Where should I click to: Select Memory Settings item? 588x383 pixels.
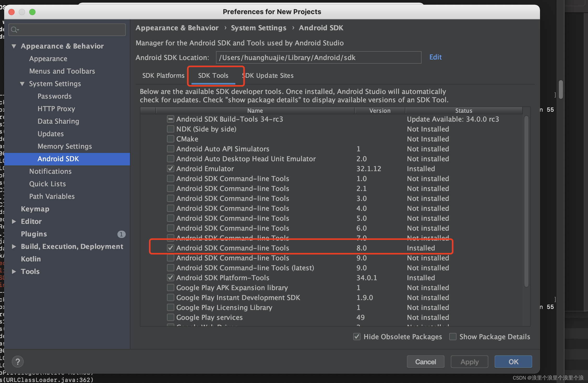point(65,146)
